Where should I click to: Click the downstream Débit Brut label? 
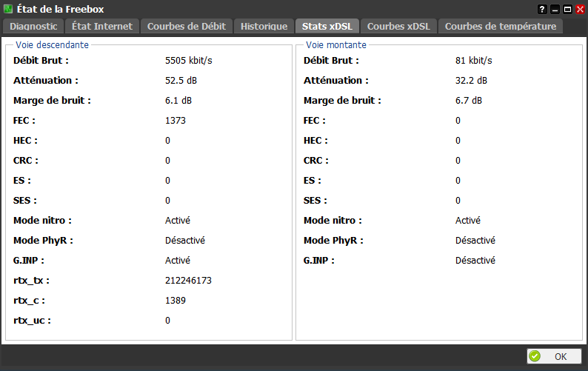pos(41,61)
